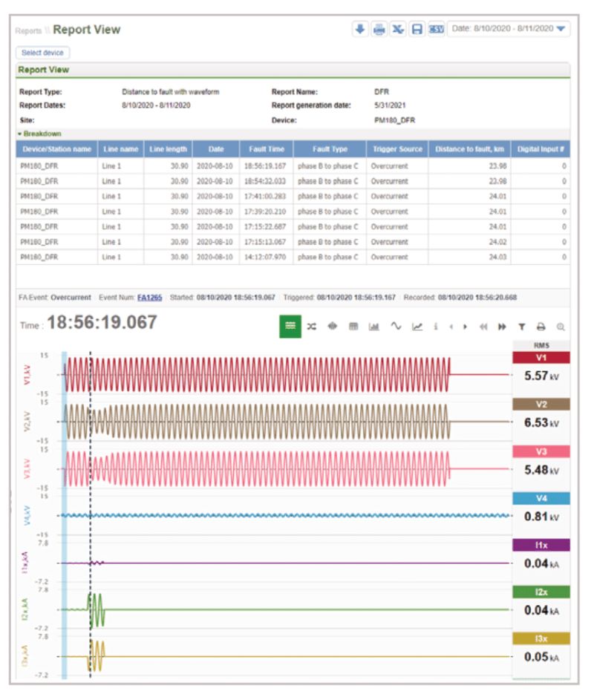Open the Date range dropdown
594x700 pixels.
[509, 29]
